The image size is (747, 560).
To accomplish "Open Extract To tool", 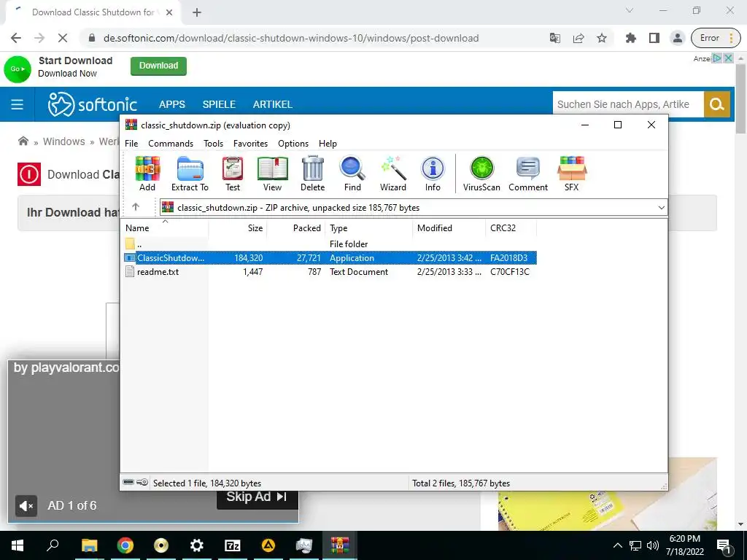I will click(x=190, y=174).
